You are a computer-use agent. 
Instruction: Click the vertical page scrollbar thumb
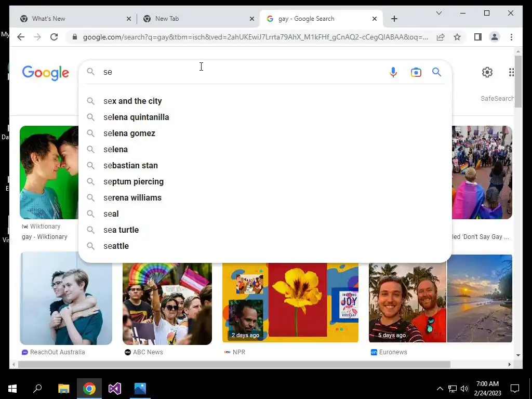(518, 82)
